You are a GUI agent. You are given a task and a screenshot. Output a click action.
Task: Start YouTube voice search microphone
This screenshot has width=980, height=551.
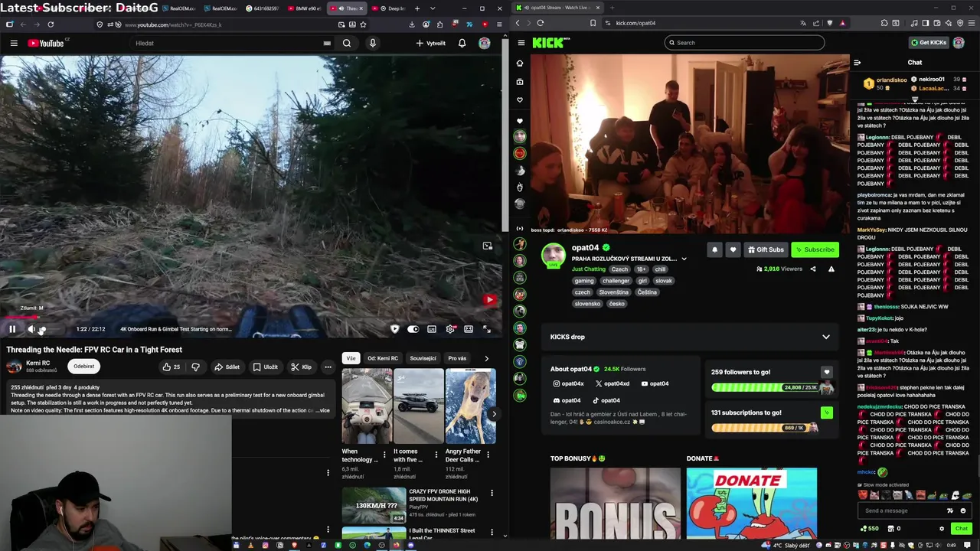coord(373,43)
